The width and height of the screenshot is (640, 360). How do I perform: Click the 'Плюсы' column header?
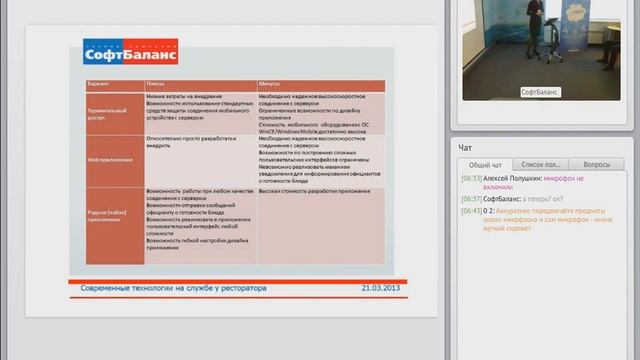pyautogui.click(x=200, y=85)
